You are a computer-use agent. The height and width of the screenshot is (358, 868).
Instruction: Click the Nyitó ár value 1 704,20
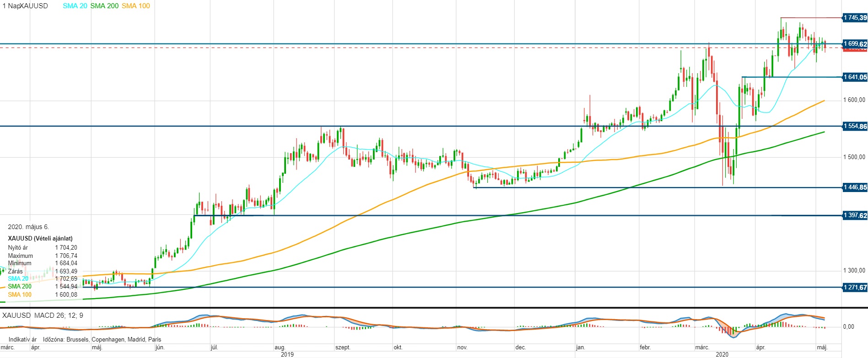pos(66,248)
